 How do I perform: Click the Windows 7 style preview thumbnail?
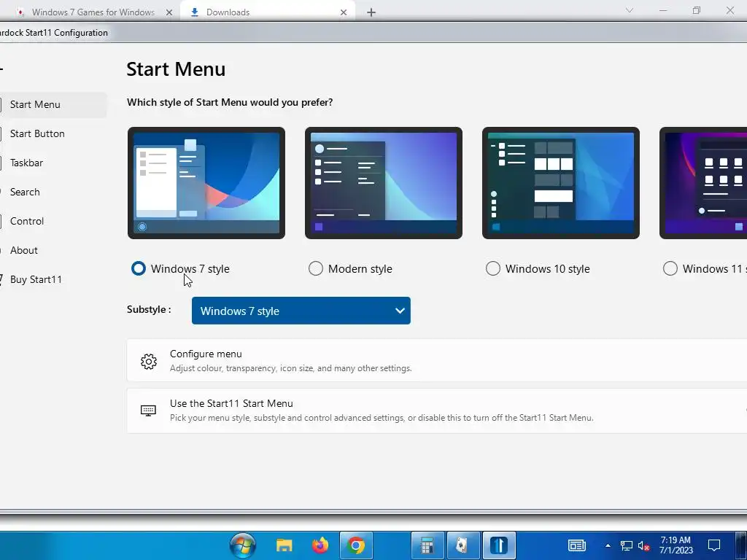coord(206,183)
